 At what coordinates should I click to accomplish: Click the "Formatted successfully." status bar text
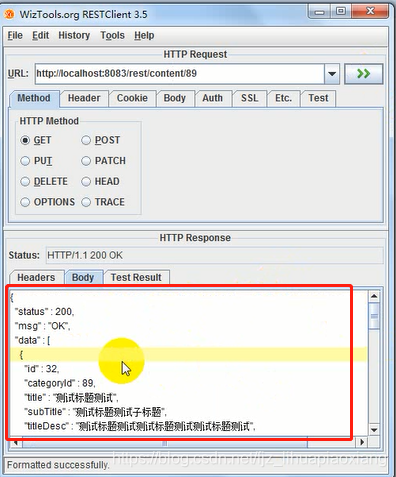tap(58, 465)
